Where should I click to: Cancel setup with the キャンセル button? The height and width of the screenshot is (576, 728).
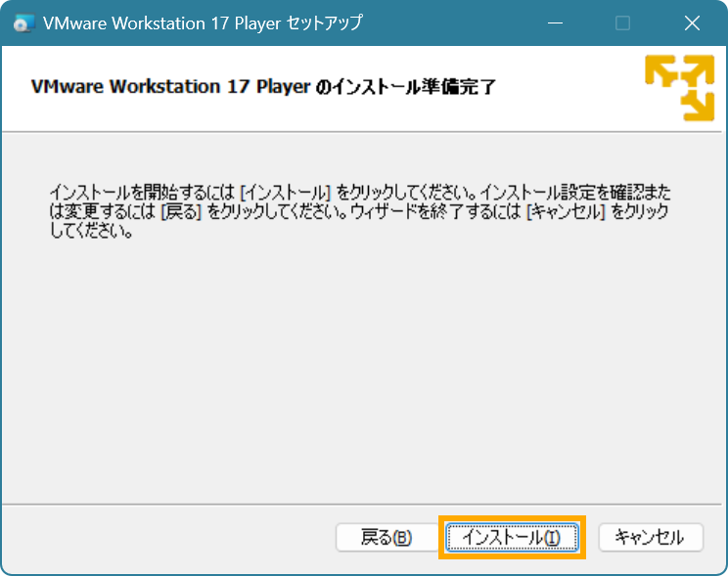pyautogui.click(x=651, y=538)
